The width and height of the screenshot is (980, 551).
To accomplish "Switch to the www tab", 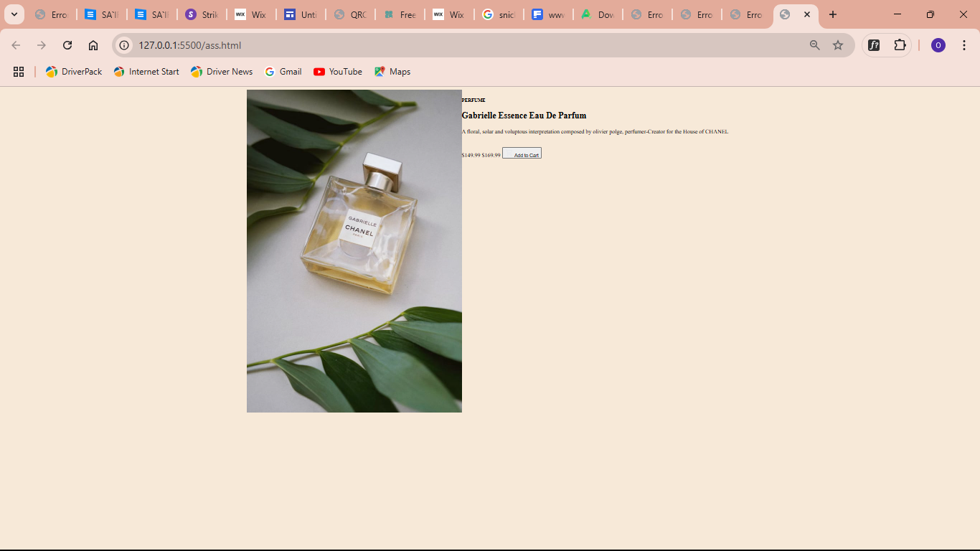I will [549, 14].
